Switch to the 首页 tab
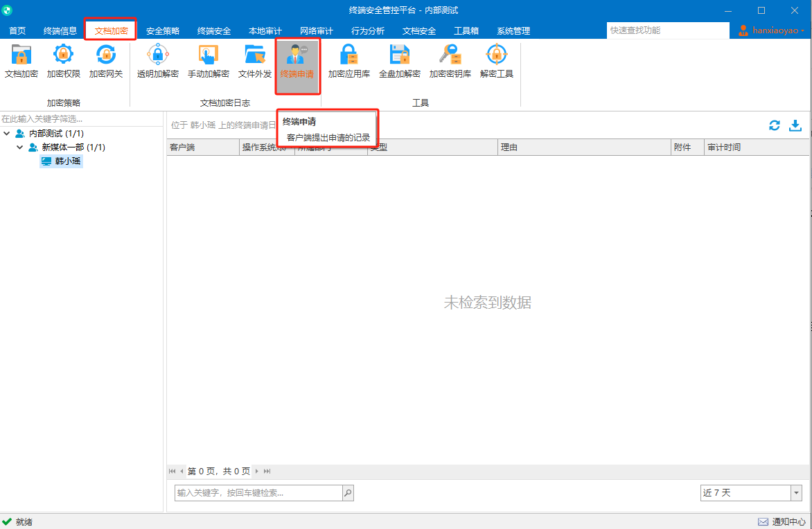Viewport: 812px width, 529px height. pos(17,31)
